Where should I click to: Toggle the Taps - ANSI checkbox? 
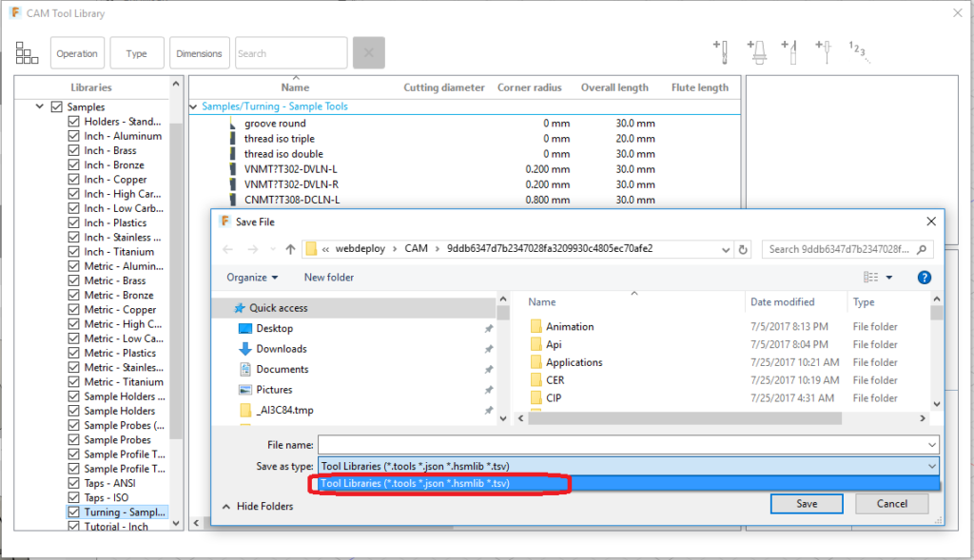[73, 483]
